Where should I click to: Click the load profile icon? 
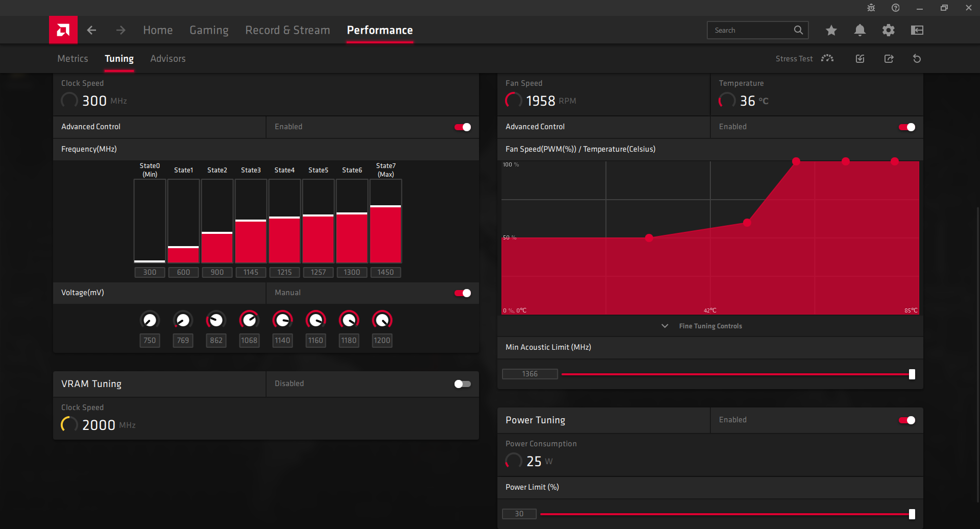[x=860, y=59]
